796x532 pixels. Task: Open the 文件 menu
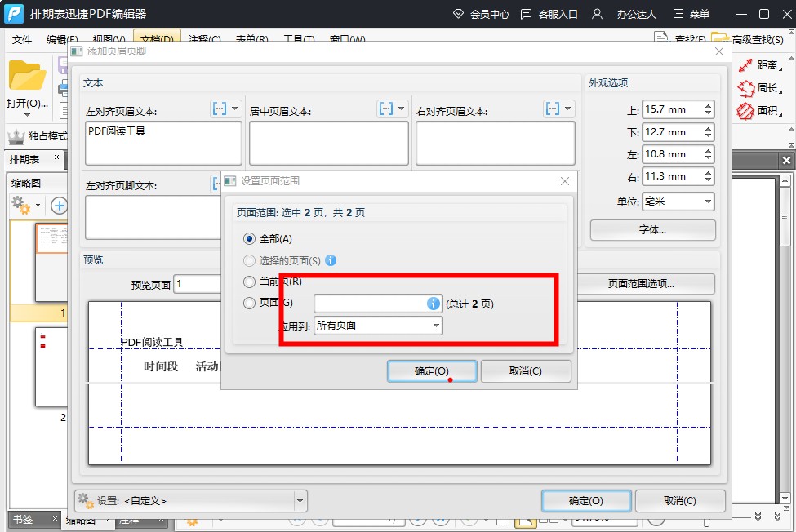click(x=22, y=39)
